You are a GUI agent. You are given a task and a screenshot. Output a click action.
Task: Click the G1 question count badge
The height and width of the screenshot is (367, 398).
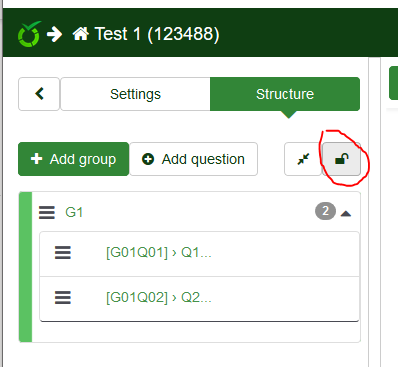(x=325, y=211)
